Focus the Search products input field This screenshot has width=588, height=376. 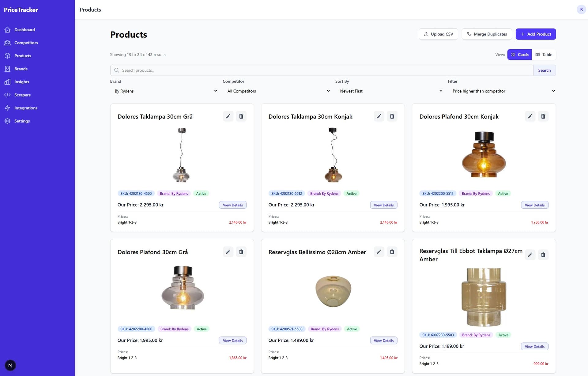(x=322, y=70)
